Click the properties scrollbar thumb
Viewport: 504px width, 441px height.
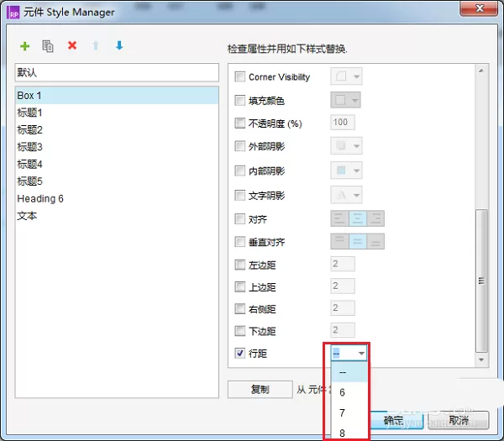pyautogui.click(x=481, y=281)
